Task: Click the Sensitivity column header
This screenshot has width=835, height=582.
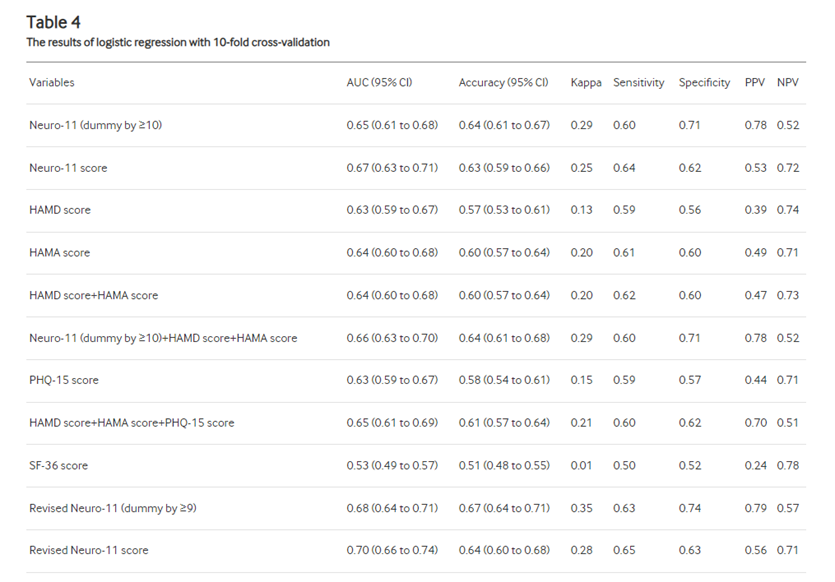Action: 638,83
